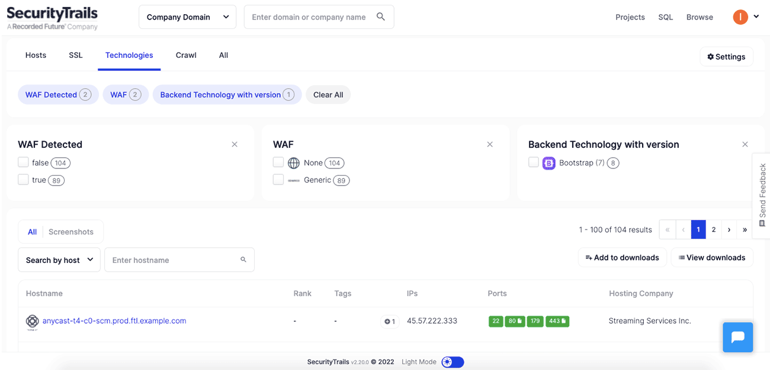Click Add to downloads
The image size is (770, 370).
622,257
